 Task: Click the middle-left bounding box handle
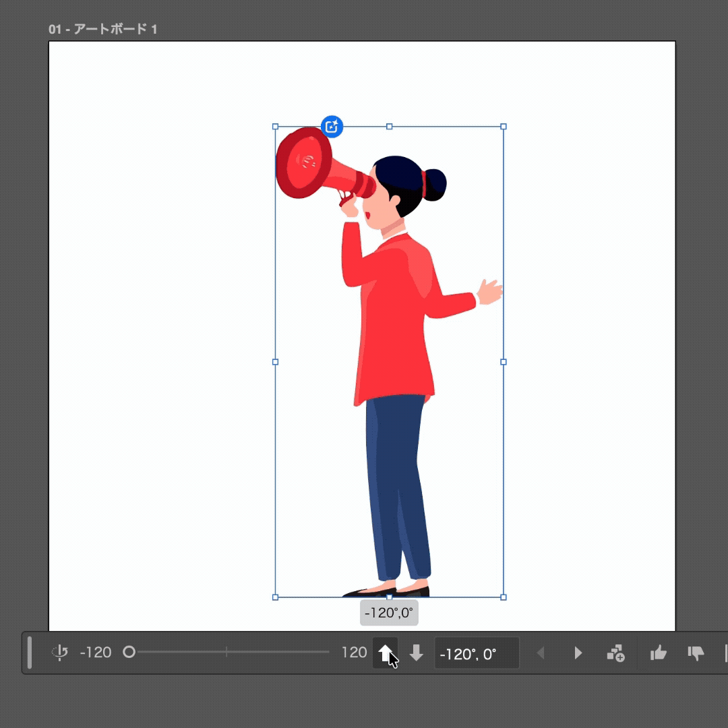point(275,362)
